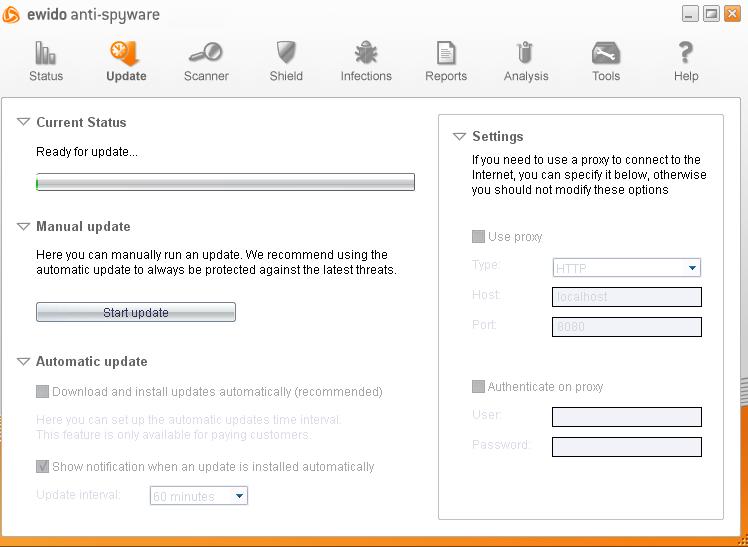Click the proxy User field
The image size is (748, 547).
pos(627,417)
